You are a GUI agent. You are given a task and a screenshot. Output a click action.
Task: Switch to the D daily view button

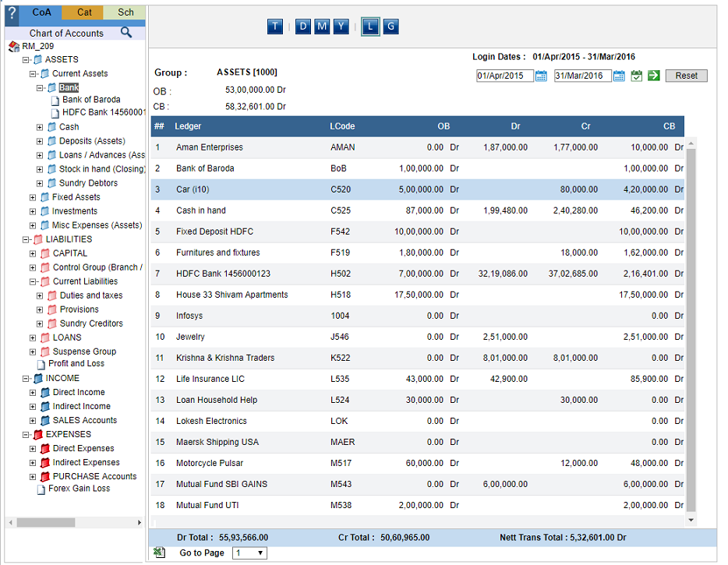[x=302, y=26]
